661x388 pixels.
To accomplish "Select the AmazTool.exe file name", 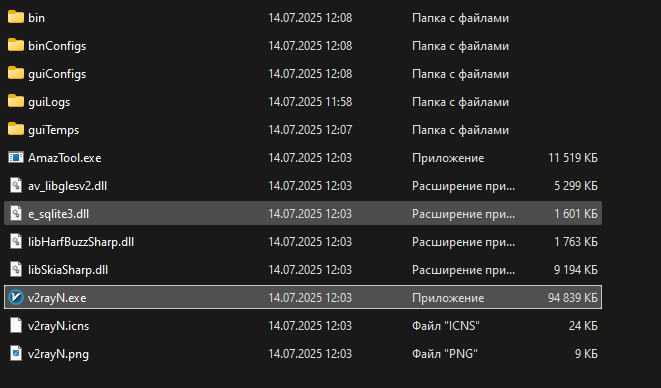I will (x=64, y=158).
